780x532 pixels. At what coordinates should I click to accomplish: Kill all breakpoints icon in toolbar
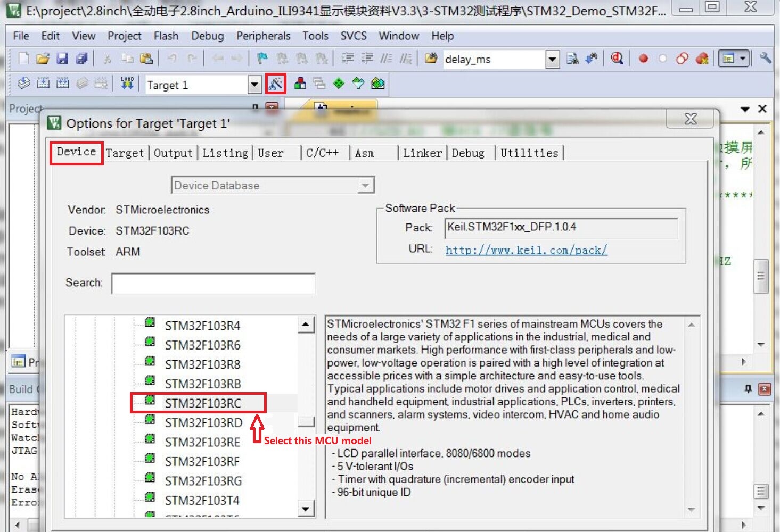702,59
